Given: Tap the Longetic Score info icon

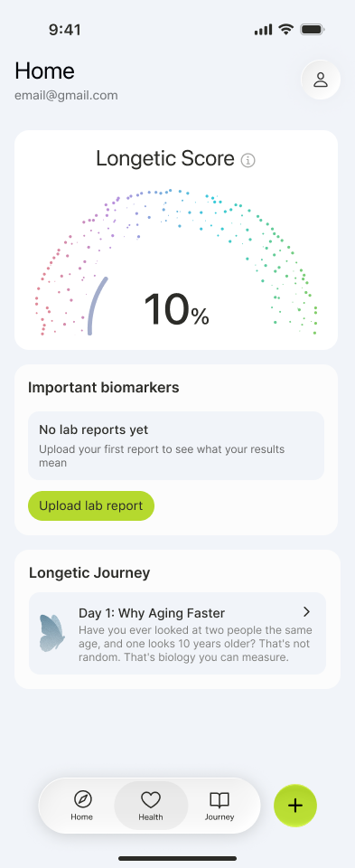Looking at the screenshot, I should (x=248, y=161).
